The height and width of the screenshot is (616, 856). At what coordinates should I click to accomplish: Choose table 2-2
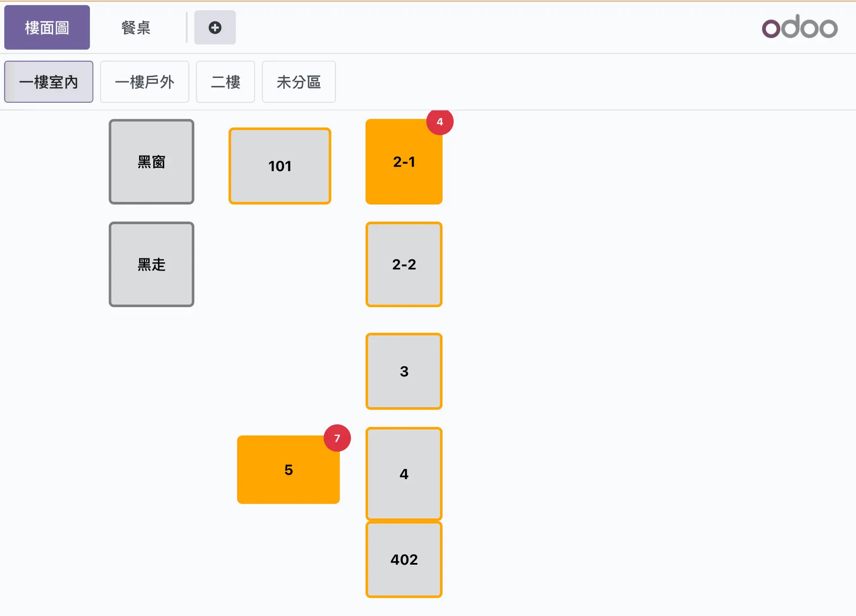(404, 264)
